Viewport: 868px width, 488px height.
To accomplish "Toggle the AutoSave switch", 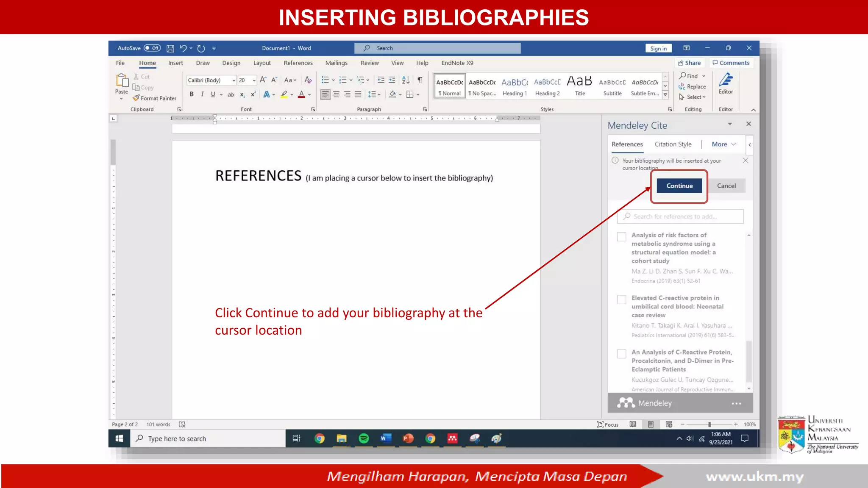I will click(x=152, y=48).
